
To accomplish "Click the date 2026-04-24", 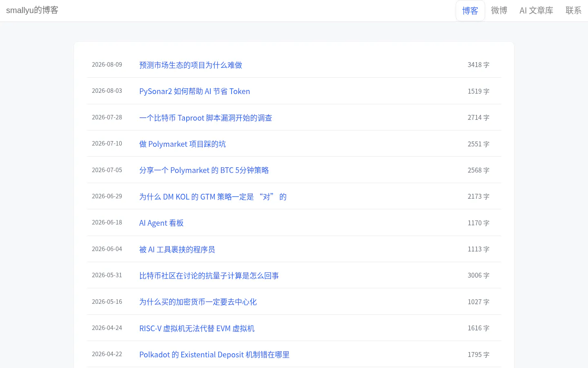I will [x=107, y=328].
